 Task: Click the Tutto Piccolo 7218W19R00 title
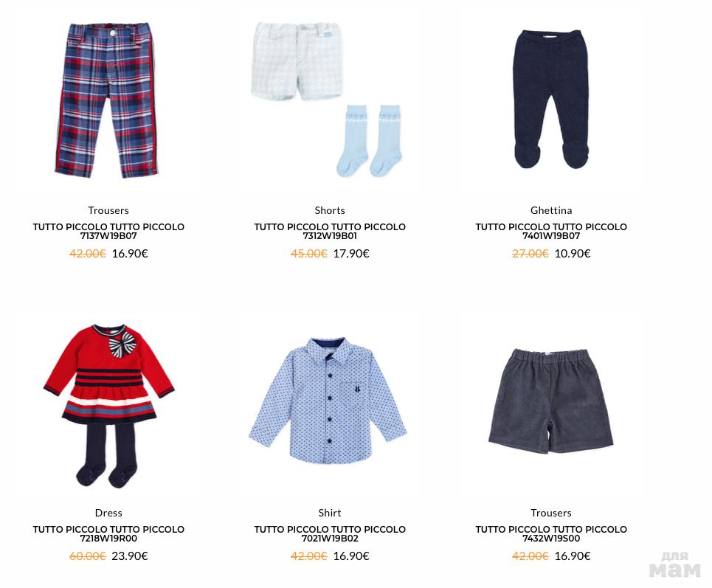point(108,533)
